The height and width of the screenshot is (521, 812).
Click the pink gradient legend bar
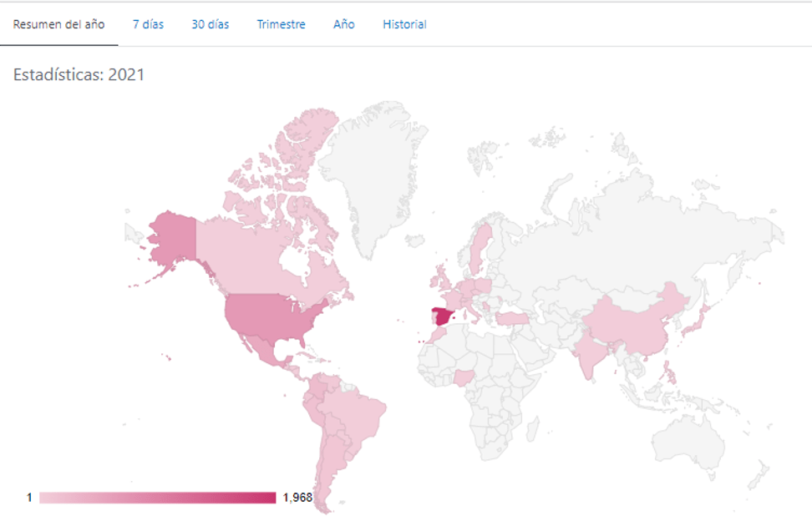click(x=157, y=498)
